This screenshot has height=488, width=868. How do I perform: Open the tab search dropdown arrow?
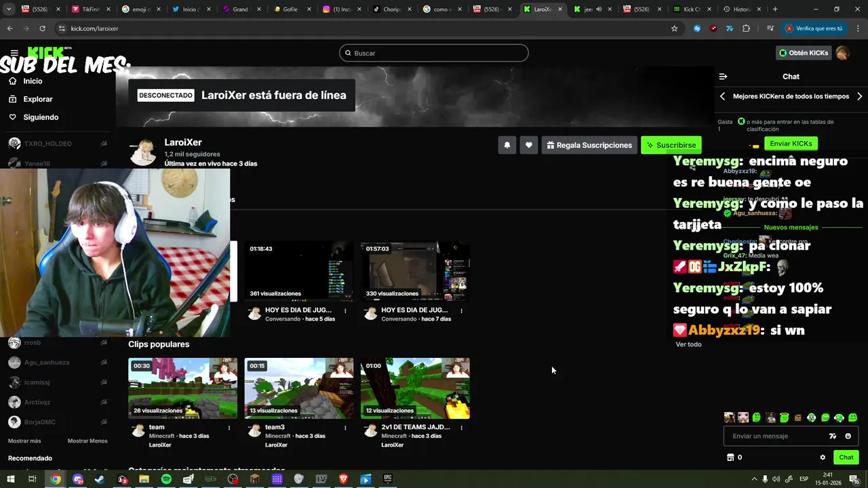8,9
